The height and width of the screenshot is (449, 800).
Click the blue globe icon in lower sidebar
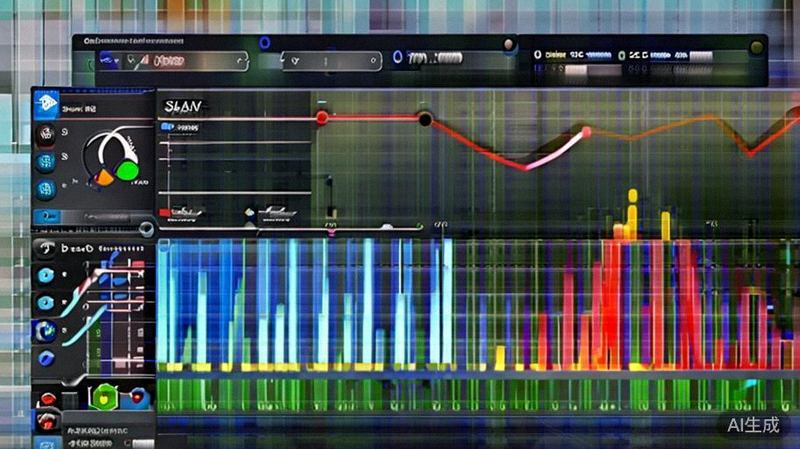44,330
